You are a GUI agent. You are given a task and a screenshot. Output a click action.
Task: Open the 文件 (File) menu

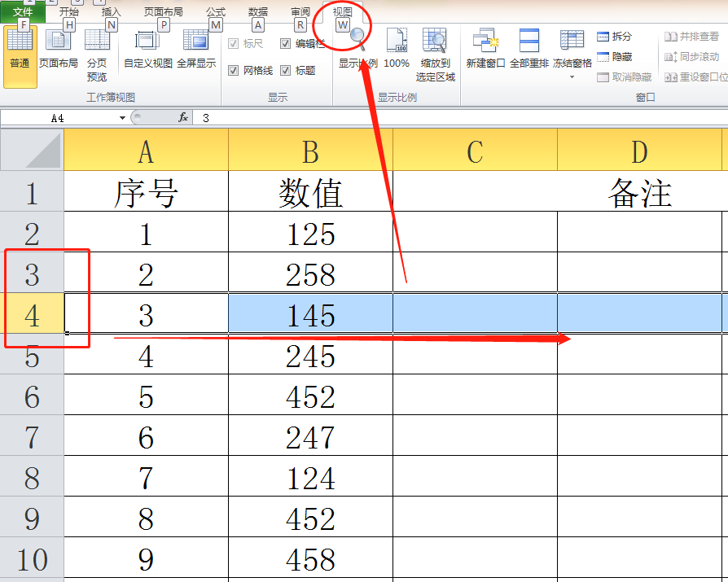point(21,11)
